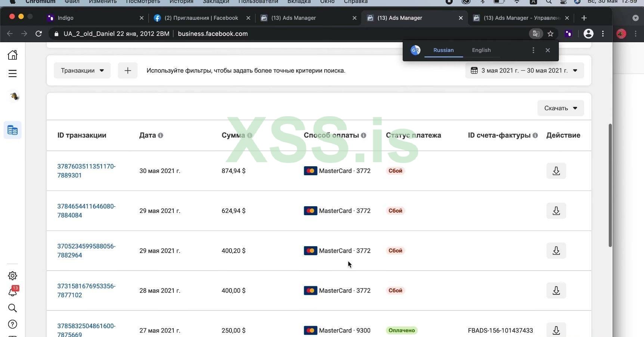Click MasterCard · 9300 payment method
Viewport: 644px width, 337px height.
[337, 331]
